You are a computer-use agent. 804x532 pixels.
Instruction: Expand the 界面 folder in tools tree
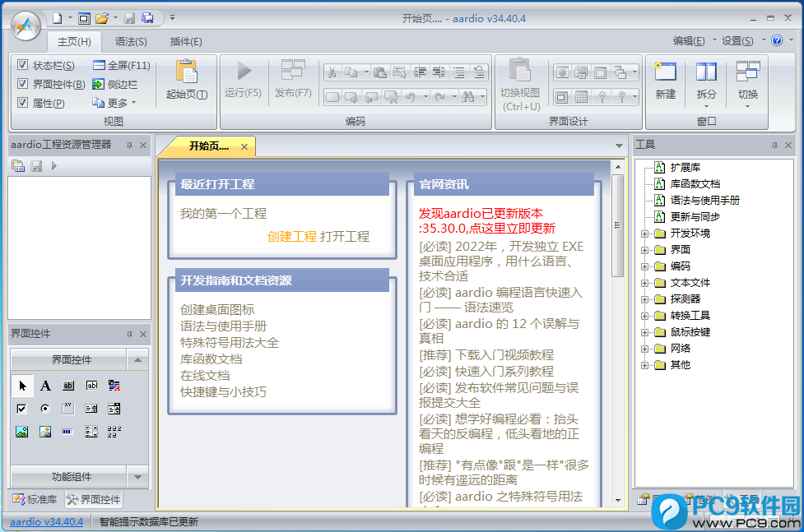644,250
